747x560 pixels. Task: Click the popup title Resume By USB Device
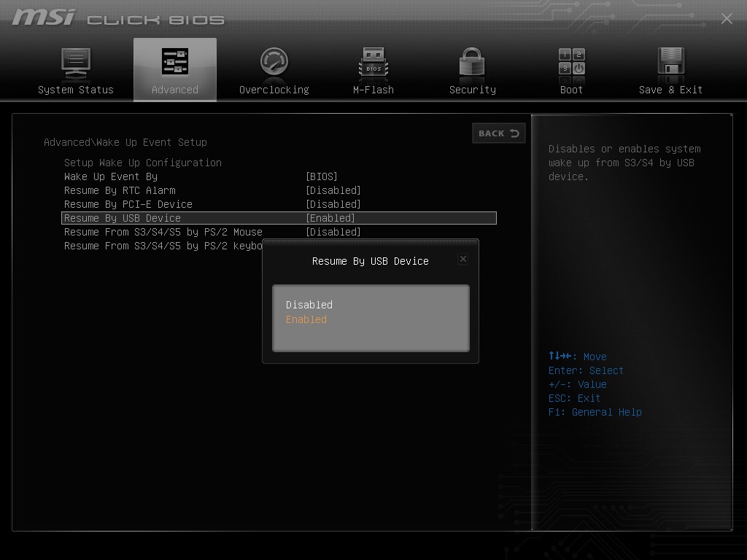(370, 262)
